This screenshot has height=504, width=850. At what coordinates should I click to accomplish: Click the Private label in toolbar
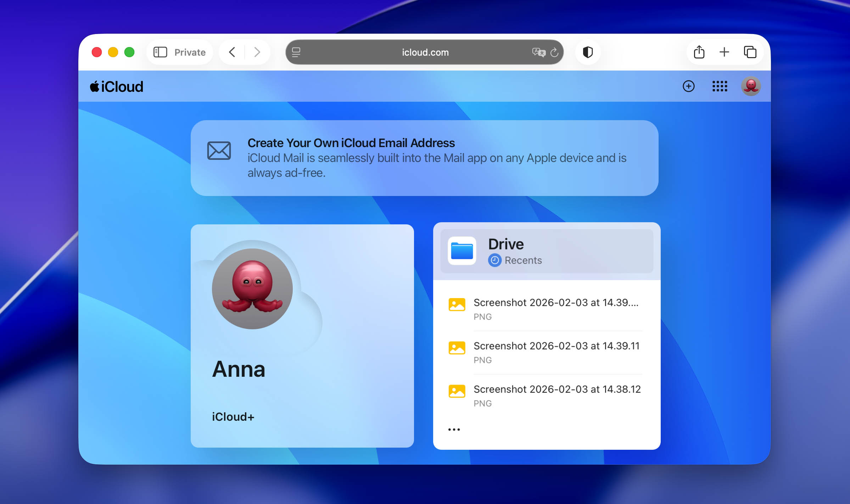pos(190,52)
